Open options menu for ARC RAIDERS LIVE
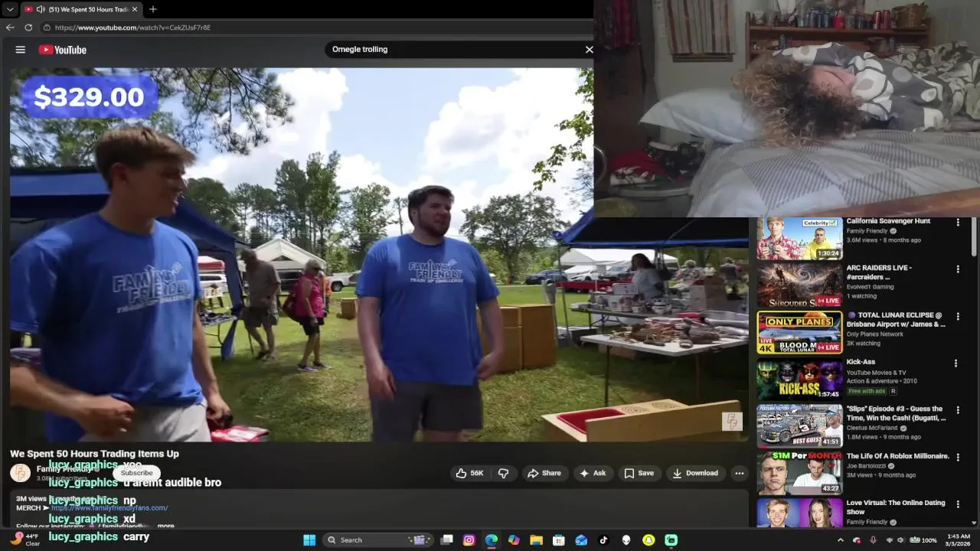980x551 pixels. coord(958,269)
